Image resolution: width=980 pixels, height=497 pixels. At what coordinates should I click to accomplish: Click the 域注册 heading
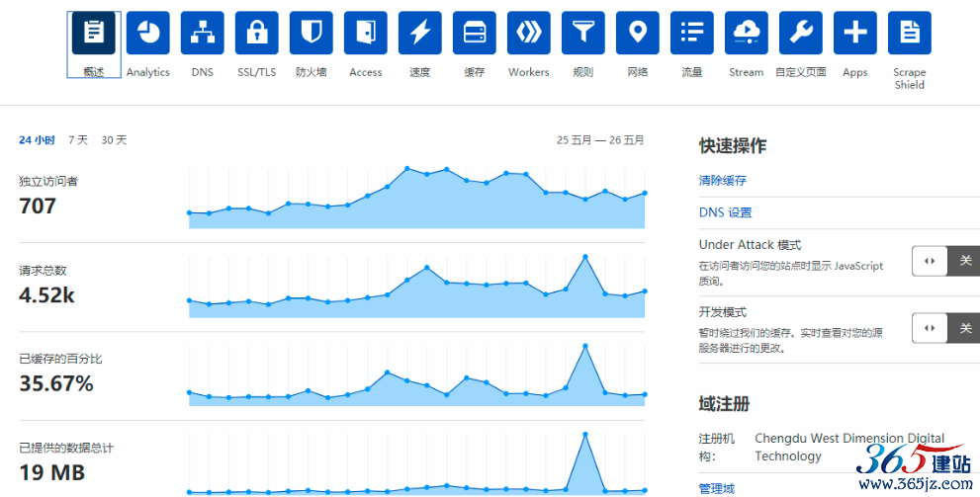724,404
